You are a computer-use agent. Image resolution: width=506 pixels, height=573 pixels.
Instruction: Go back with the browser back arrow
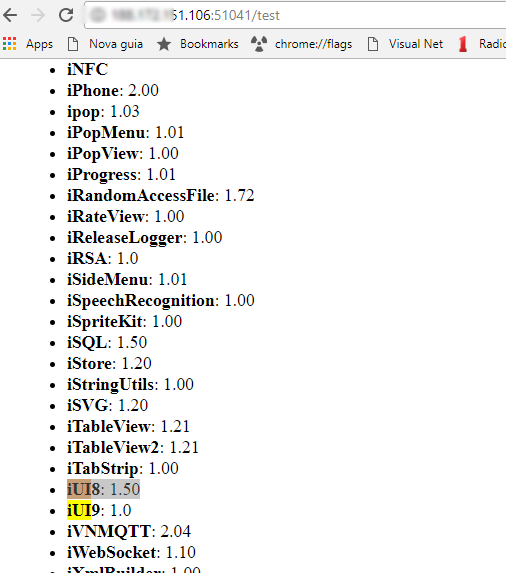(10, 15)
